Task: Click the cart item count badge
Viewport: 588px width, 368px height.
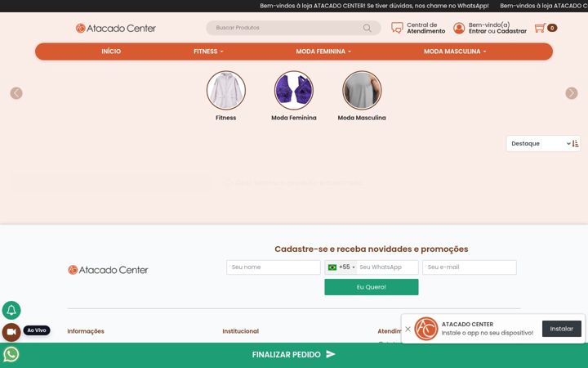Action: click(x=552, y=28)
